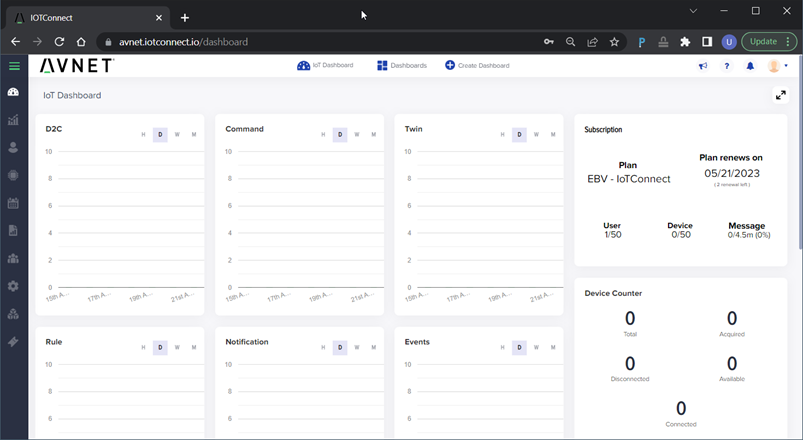This screenshot has height=440, width=803.
Task: Open the help question mark icon
Action: (x=727, y=66)
